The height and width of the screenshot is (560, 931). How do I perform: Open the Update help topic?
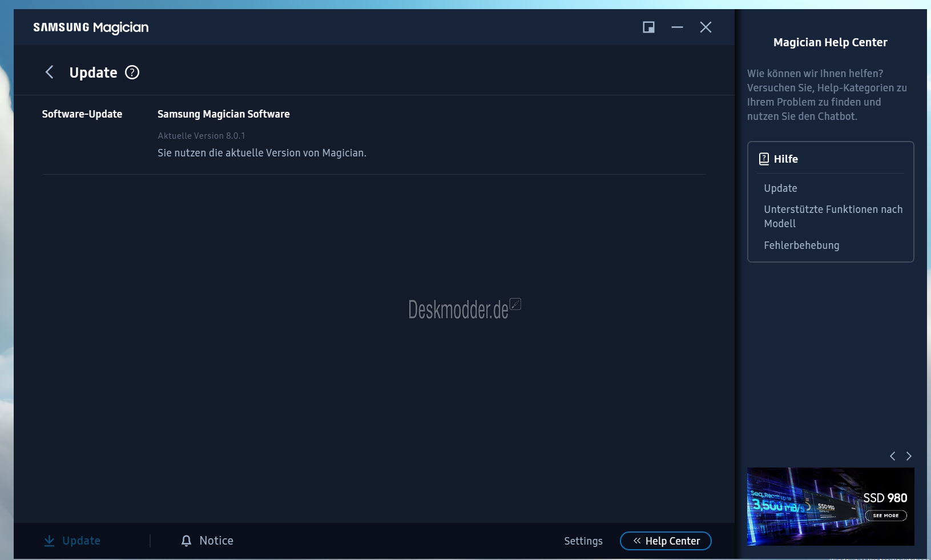click(780, 188)
